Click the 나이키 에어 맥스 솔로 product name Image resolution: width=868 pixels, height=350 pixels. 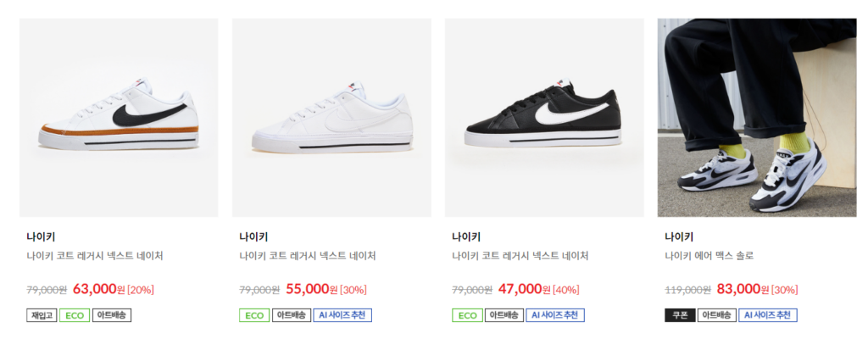click(x=709, y=256)
